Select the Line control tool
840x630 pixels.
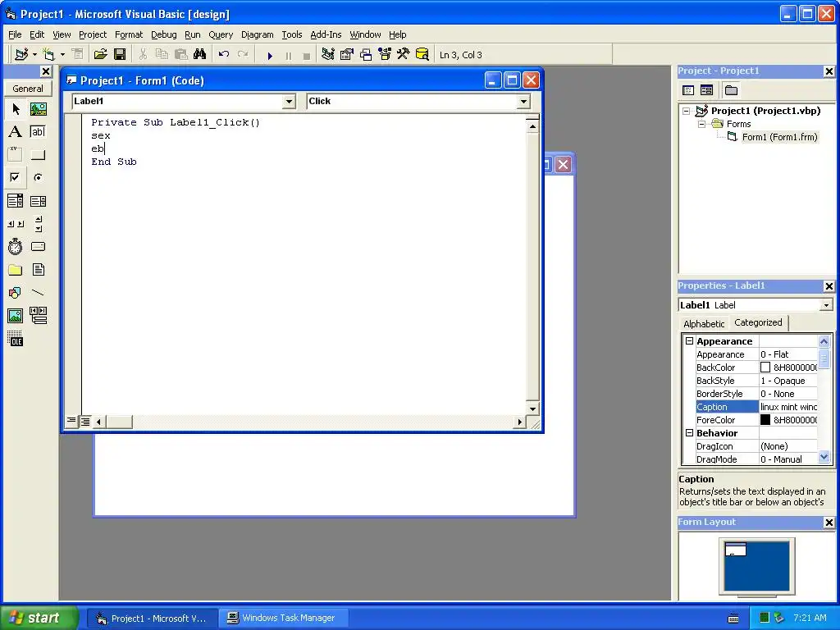[38, 293]
